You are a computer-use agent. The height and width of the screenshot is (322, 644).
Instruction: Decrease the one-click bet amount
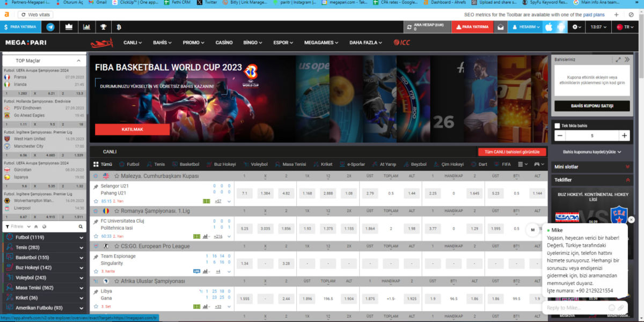[x=560, y=136]
